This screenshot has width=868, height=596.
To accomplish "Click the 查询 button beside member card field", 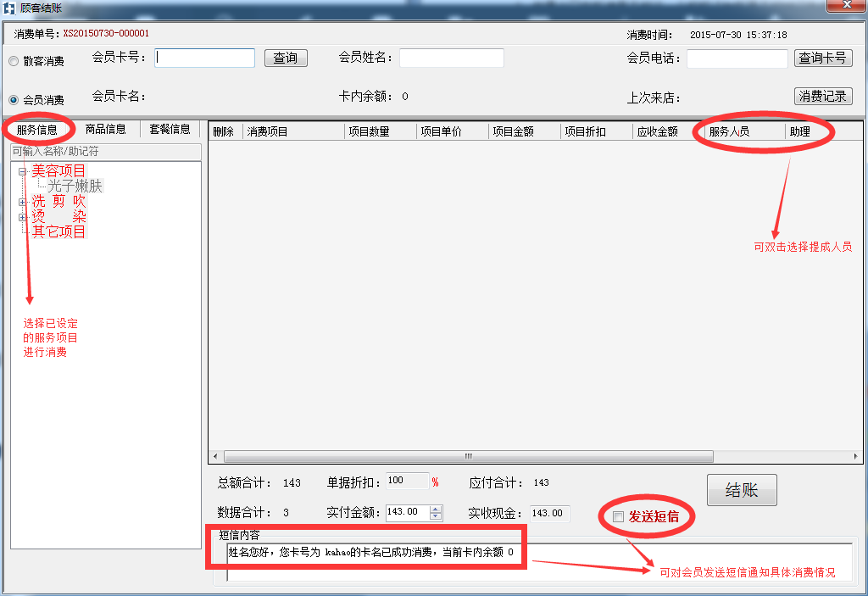I will coord(286,58).
